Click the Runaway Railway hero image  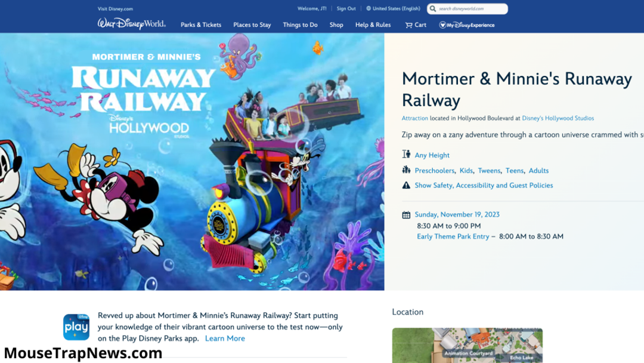(192, 162)
